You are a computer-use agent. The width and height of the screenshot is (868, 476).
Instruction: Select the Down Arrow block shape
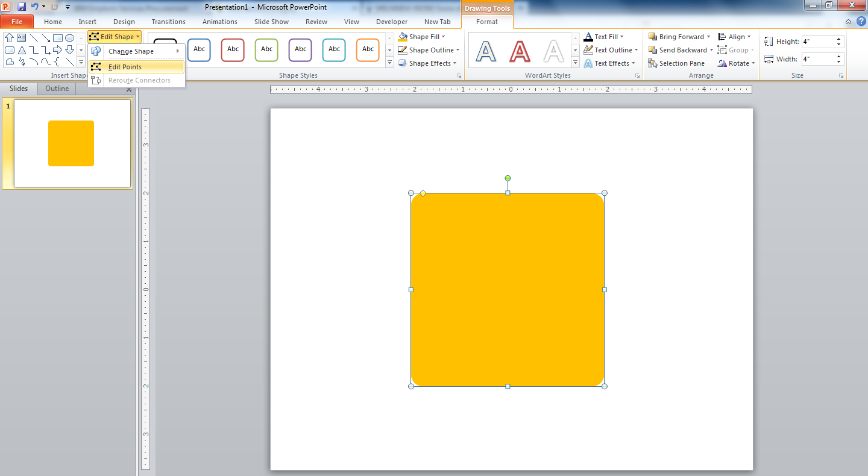coord(70,50)
